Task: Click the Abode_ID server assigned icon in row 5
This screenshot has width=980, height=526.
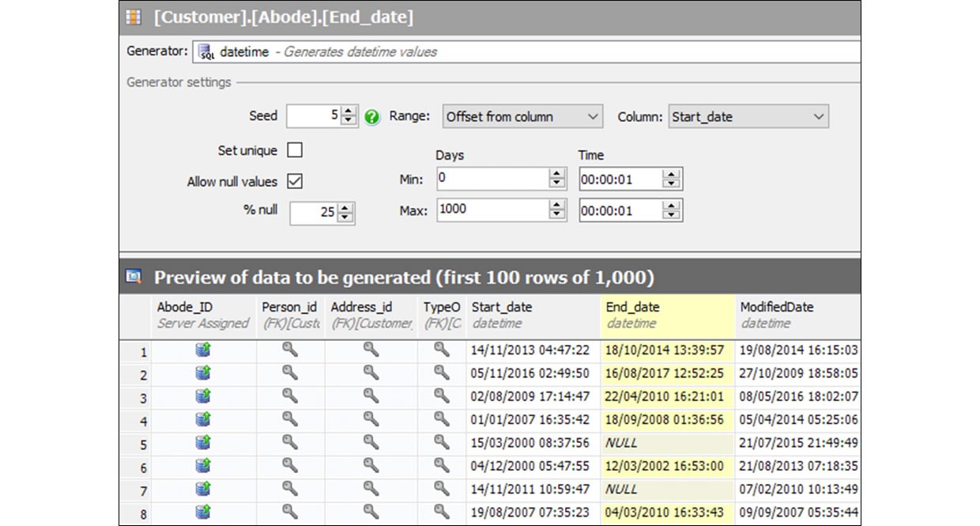Action: click(x=203, y=442)
